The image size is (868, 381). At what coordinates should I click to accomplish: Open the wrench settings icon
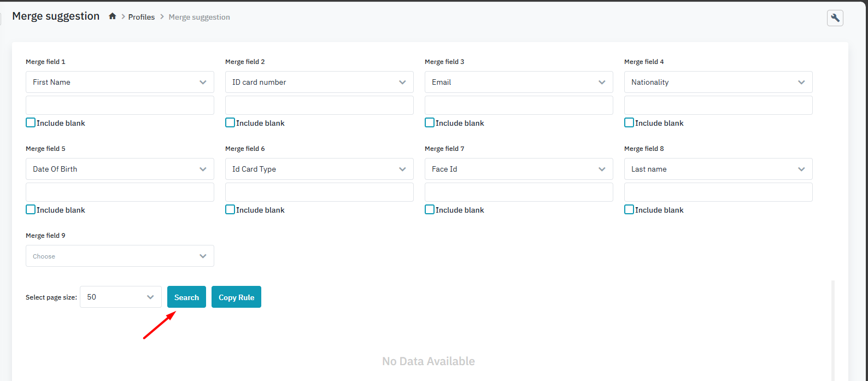point(835,18)
